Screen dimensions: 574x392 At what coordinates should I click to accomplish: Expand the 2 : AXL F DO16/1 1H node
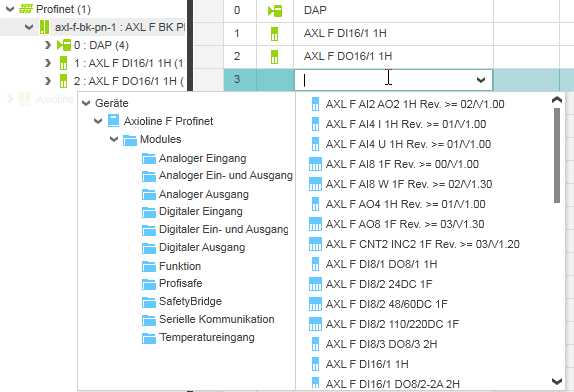tap(48, 81)
